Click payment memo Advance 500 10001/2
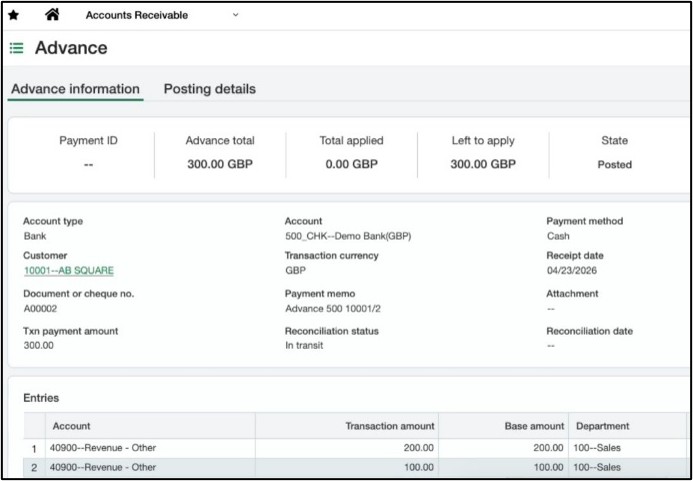 [333, 309]
